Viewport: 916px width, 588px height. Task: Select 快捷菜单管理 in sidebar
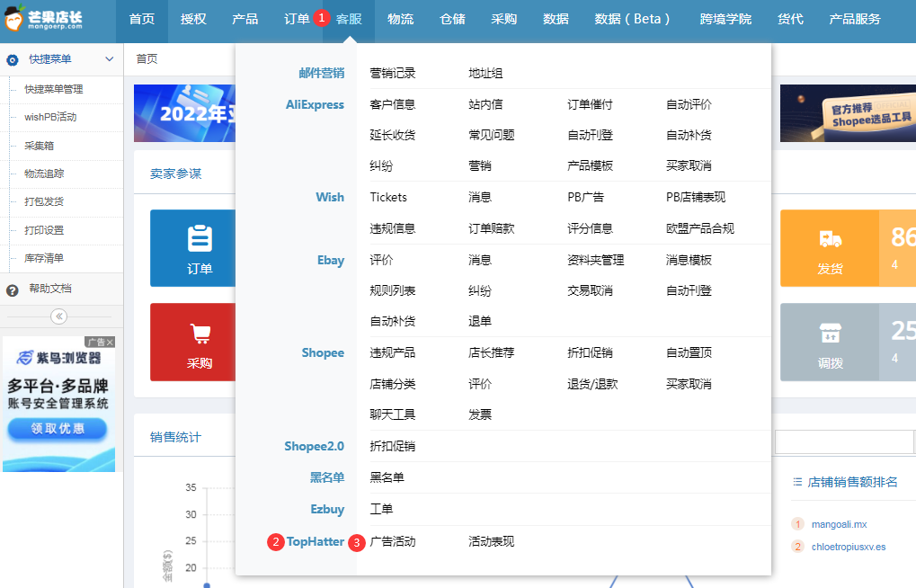[x=54, y=89]
